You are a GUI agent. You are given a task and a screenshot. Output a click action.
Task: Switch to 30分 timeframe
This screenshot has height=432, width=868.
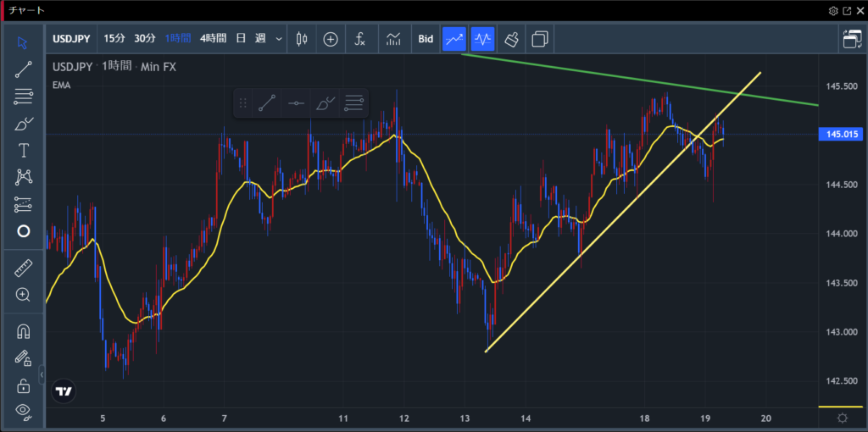tap(145, 39)
